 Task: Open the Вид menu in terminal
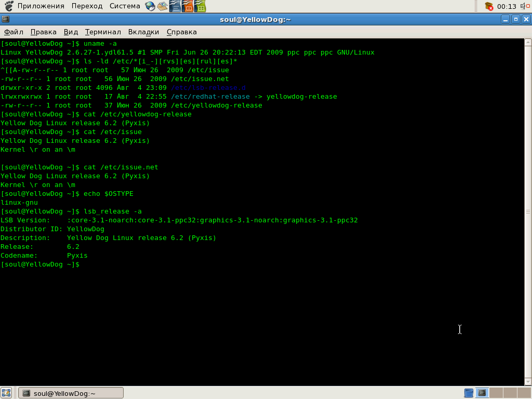71,32
